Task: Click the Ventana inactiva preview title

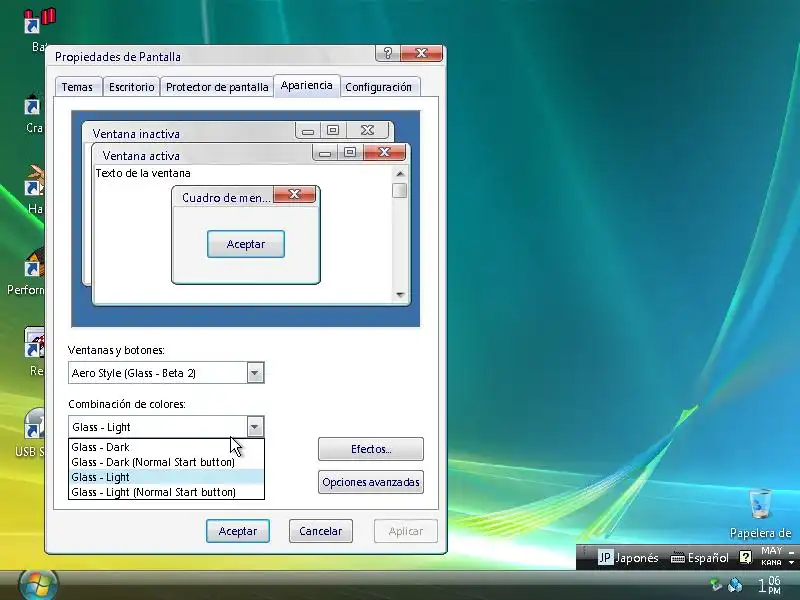Action: 136,134
